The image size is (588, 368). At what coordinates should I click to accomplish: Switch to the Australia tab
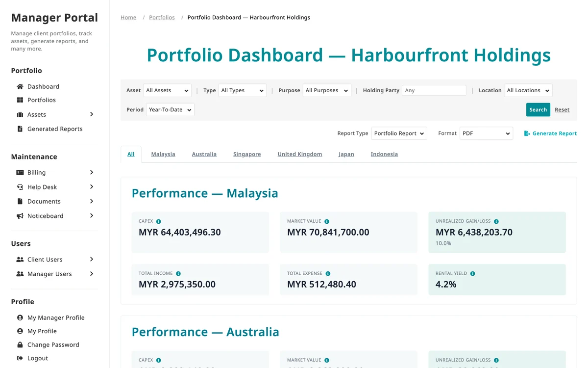204,154
